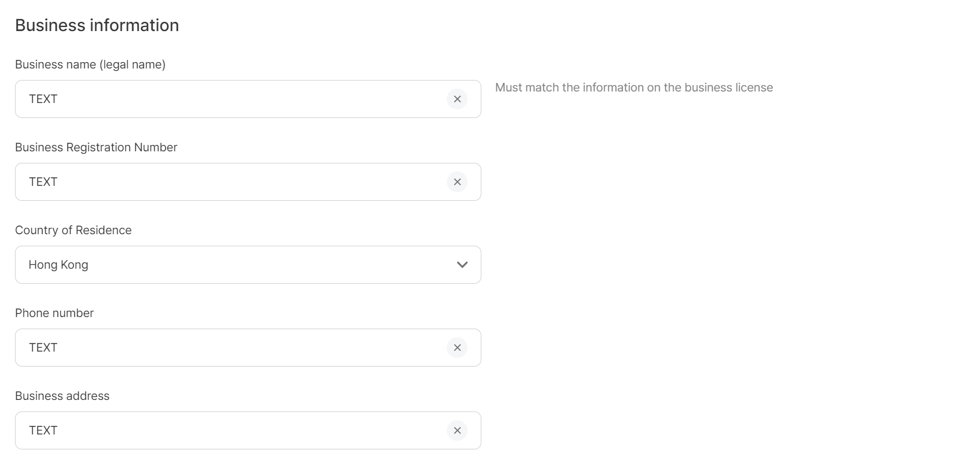Screen dimensions: 980x473
Task: Click the TEXT value in Business name
Action: pos(43,99)
